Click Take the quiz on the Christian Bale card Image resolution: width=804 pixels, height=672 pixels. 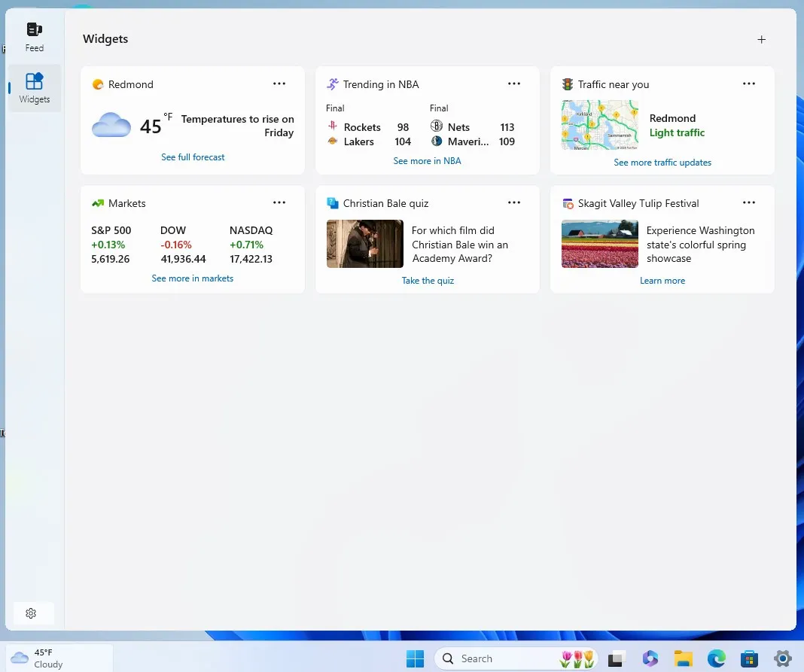click(428, 280)
